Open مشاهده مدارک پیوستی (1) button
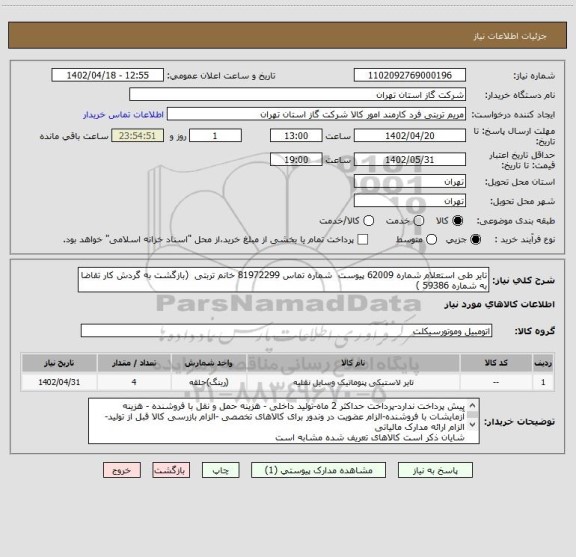 click(x=318, y=470)
